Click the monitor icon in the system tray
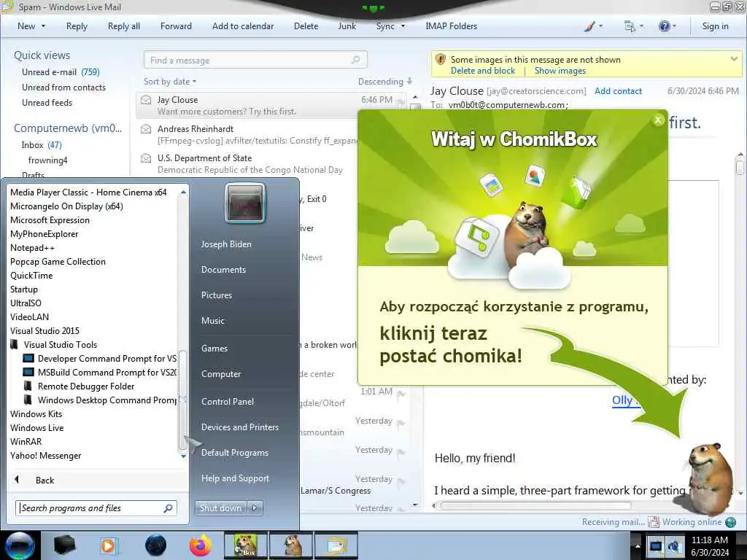This screenshot has width=747, height=560. (x=656, y=546)
